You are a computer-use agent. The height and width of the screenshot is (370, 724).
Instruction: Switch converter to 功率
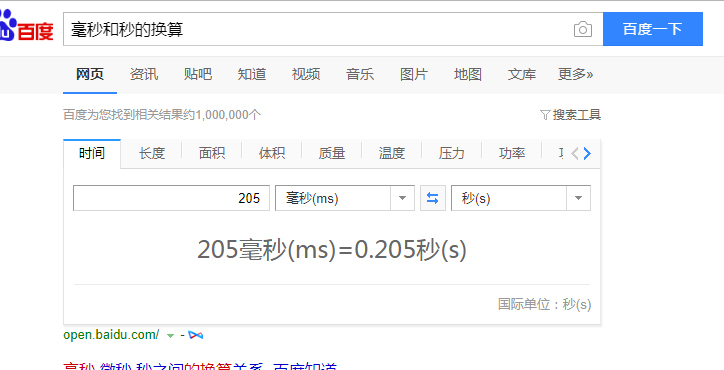click(512, 153)
